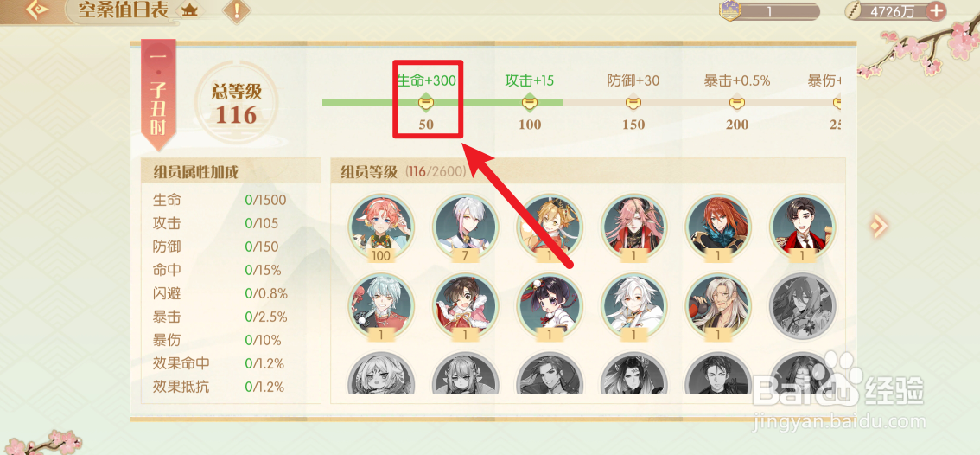Select the 攻击+15 milestone marker at 100

pos(530,102)
